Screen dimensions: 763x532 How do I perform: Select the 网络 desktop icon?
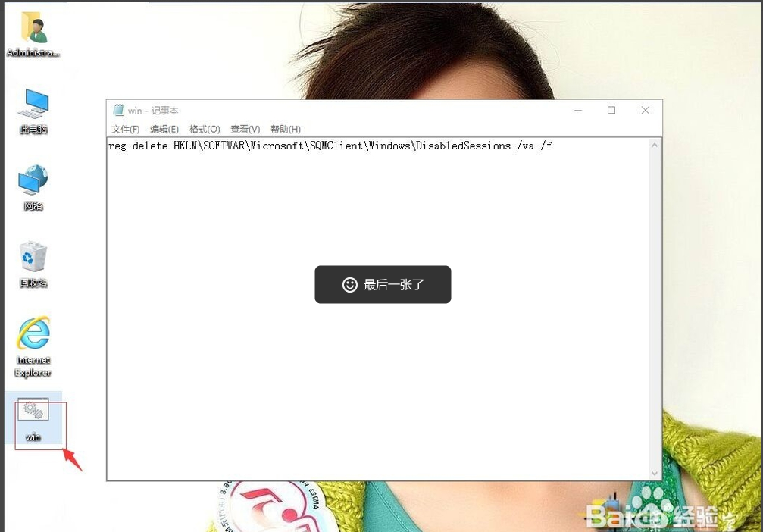(33, 188)
